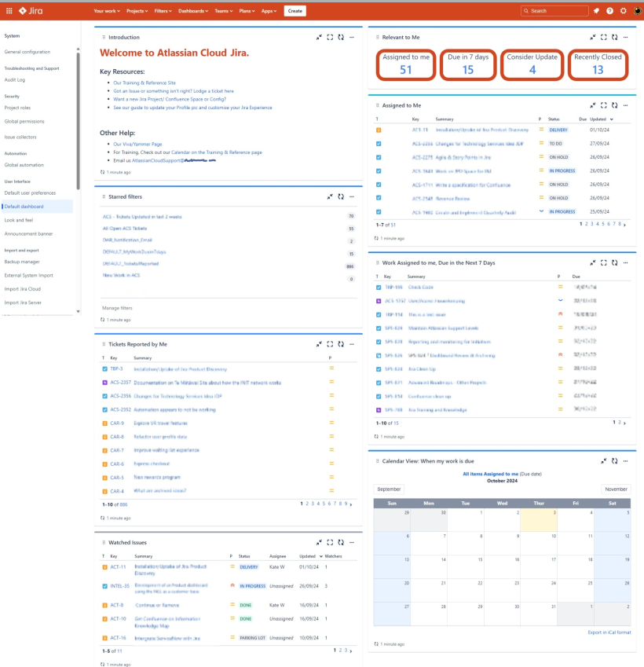Click Manage filters link
Image resolution: width=644 pixels, height=667 pixels.
pos(117,308)
